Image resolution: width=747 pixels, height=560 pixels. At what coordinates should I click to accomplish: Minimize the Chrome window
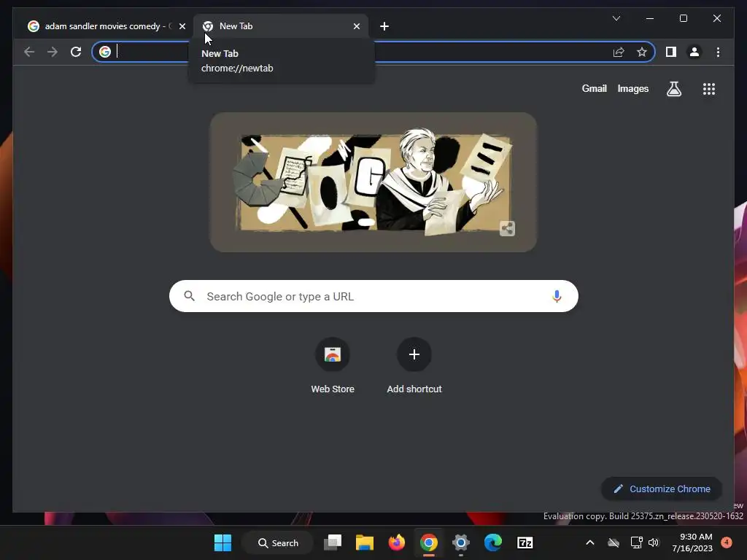pyautogui.click(x=650, y=18)
